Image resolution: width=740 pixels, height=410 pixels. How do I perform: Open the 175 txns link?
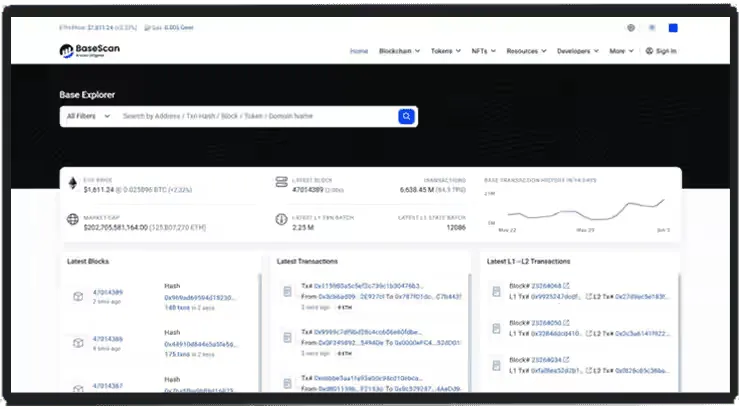[x=177, y=354]
